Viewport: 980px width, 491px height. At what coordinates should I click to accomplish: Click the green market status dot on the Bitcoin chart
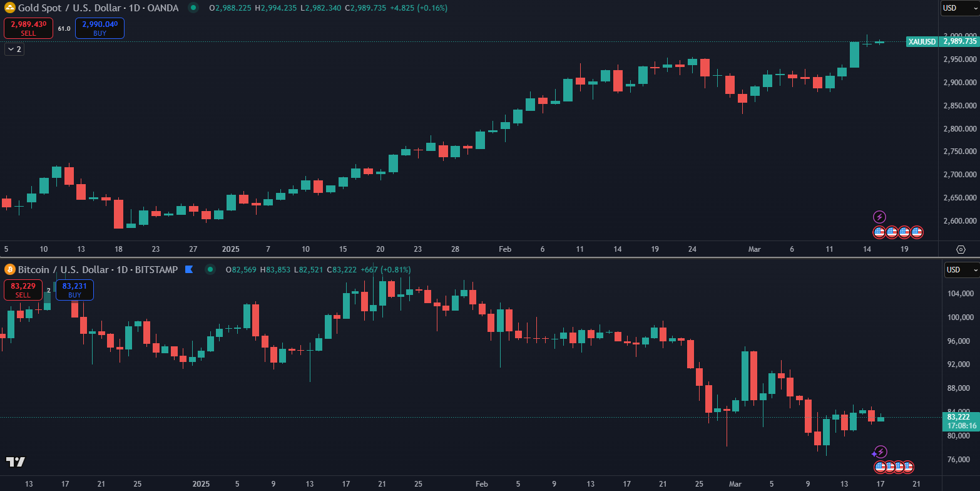(x=211, y=269)
